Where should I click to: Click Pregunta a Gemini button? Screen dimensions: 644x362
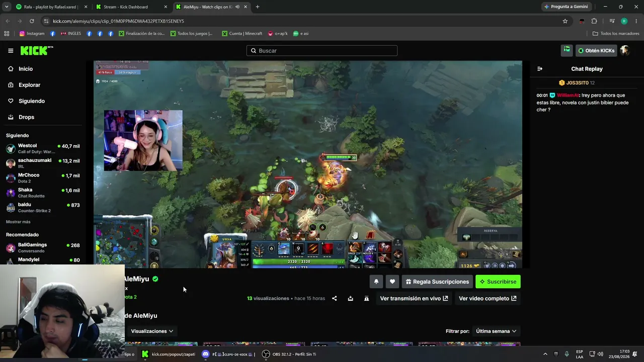point(566,7)
